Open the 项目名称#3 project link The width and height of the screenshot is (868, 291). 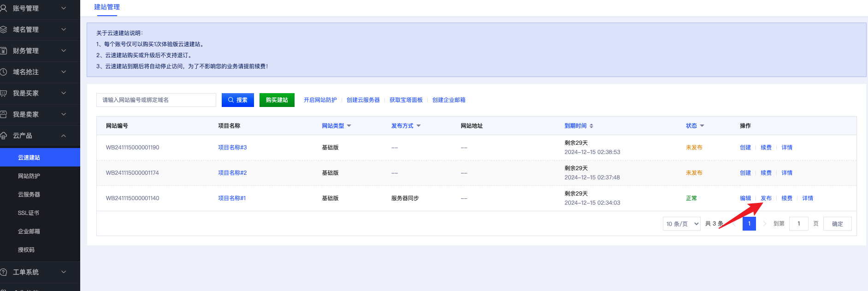point(232,148)
